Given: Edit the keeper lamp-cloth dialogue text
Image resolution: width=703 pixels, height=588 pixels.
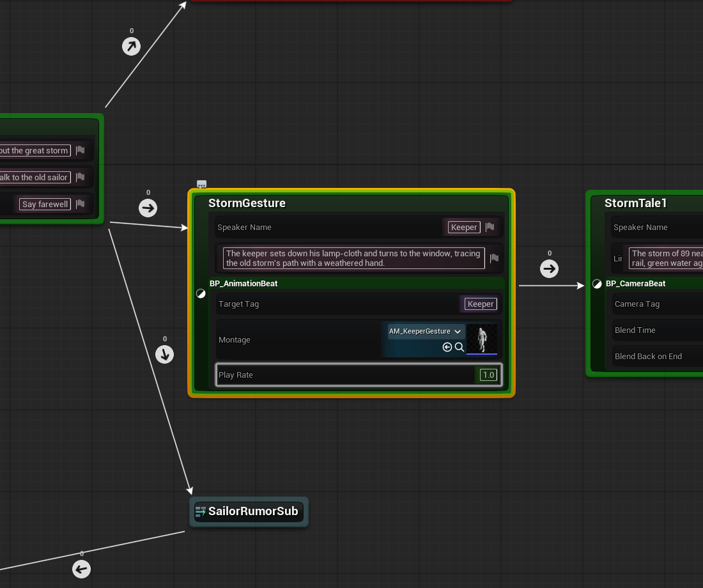Looking at the screenshot, I should (x=354, y=258).
